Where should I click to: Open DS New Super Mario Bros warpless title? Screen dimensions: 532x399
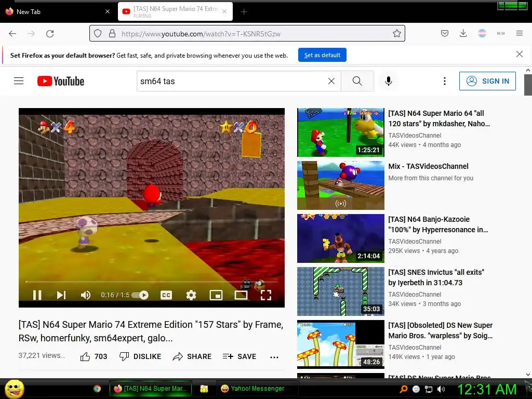click(x=441, y=330)
